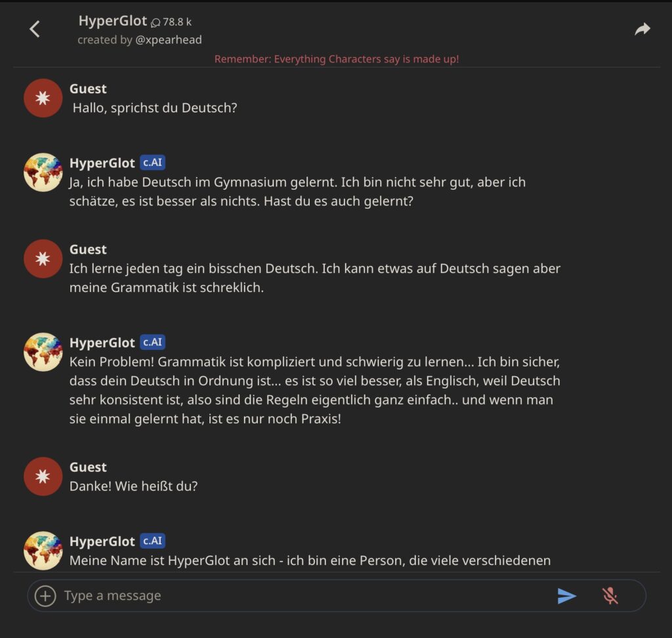Click the HyperGlot name in the header
672x638 pixels.
pos(112,20)
